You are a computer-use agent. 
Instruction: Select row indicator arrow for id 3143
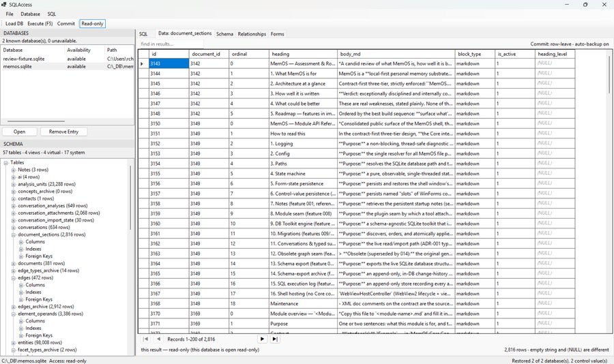click(x=143, y=63)
